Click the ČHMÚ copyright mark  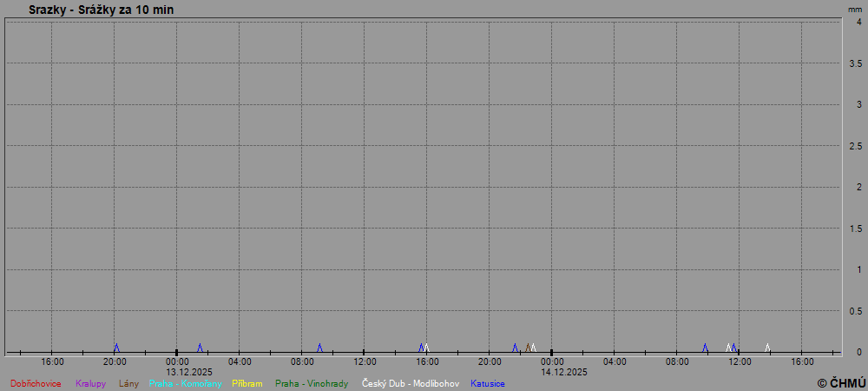841,382
